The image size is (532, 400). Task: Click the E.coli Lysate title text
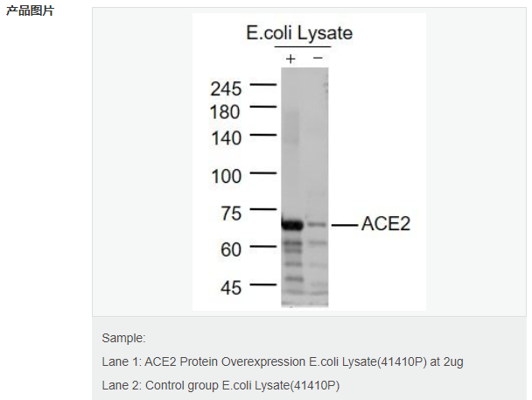tap(299, 33)
